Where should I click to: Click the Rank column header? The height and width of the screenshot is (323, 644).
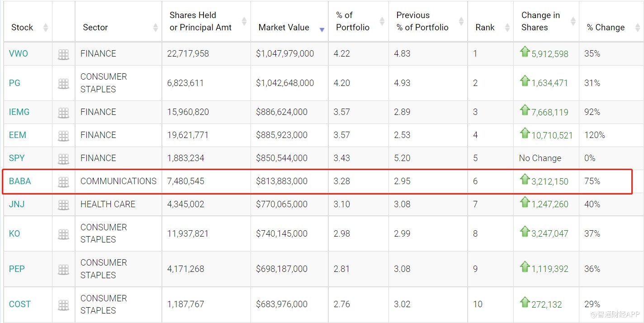coord(485,27)
